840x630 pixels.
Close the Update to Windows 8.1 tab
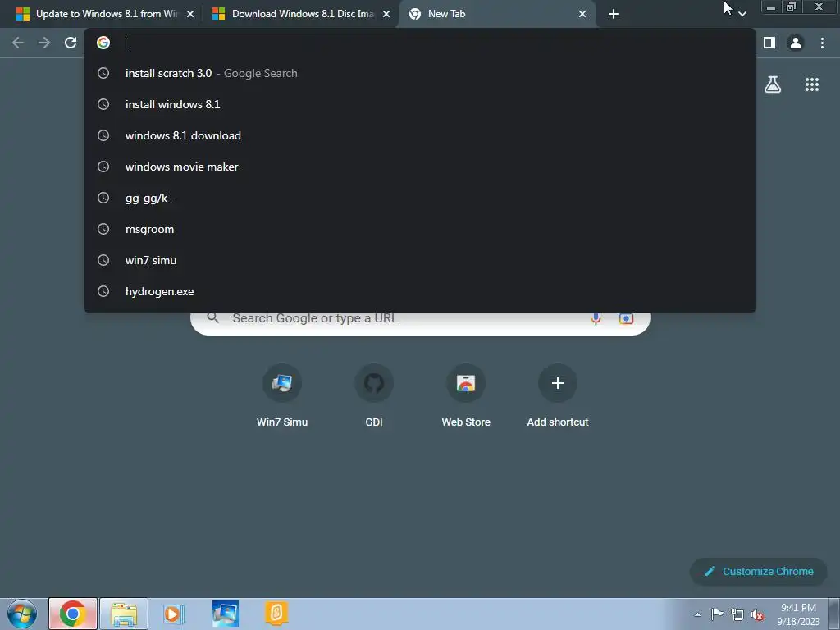point(190,14)
